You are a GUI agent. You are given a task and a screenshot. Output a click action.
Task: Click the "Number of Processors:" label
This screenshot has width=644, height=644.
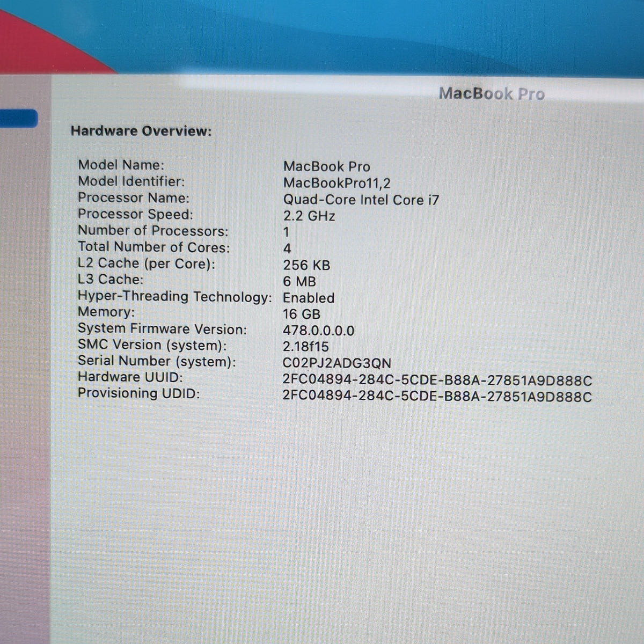[153, 231]
